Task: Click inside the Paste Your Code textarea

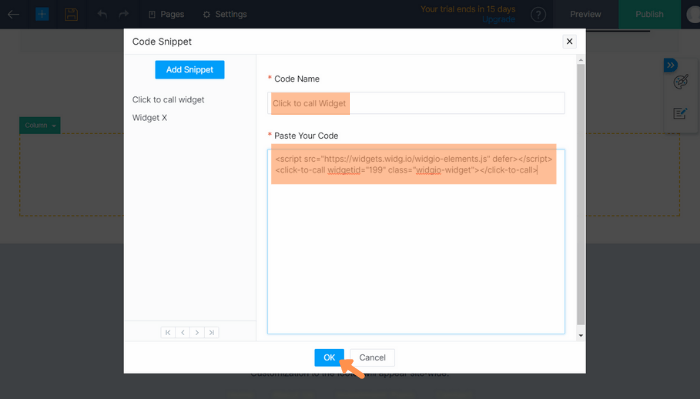Action: 416,241
